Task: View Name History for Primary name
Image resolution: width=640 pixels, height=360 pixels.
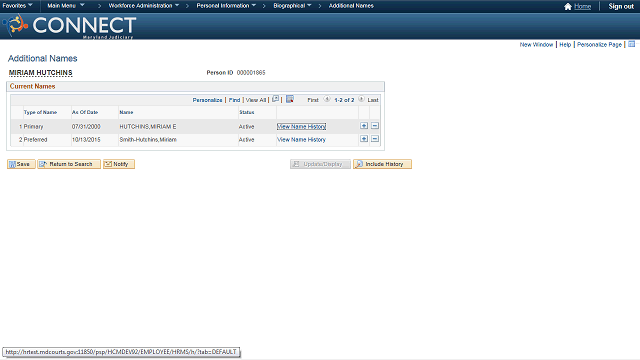Action: pos(301,127)
